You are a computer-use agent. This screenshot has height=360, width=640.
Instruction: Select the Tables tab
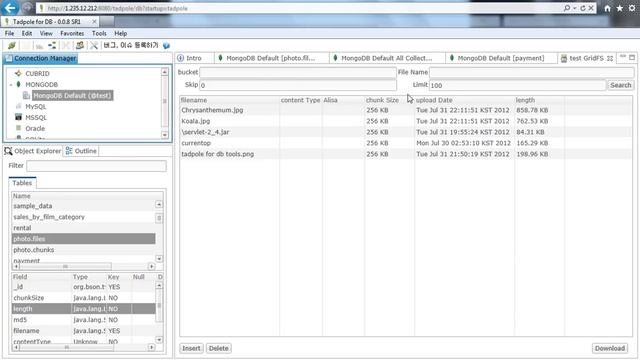point(22,183)
